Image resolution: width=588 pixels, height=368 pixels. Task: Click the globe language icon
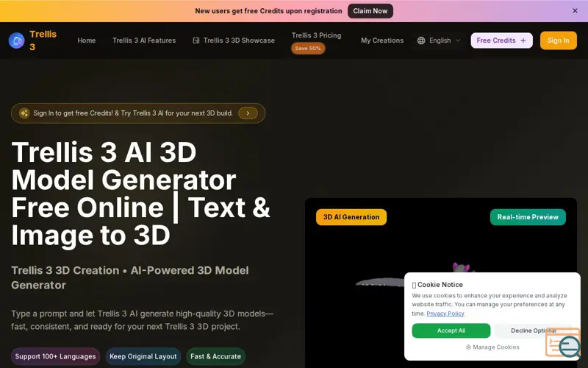coord(421,40)
